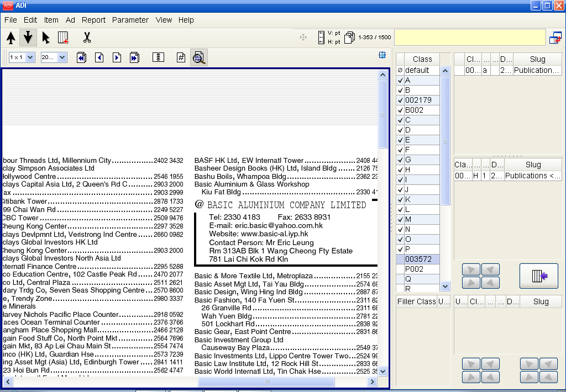Screen dimensions: 566x392
Task: Open the Item menu
Action: pos(51,20)
